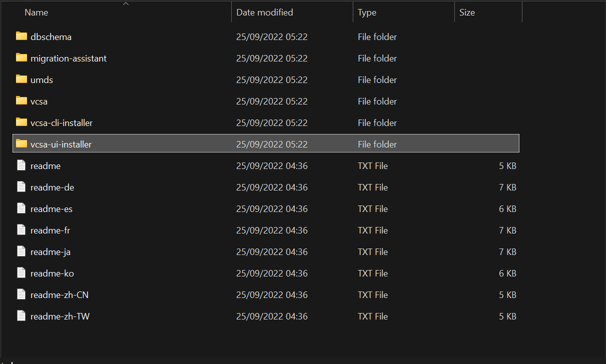Click the vcsa-cli-installer folder name
The width and height of the screenshot is (606, 364).
(x=62, y=123)
